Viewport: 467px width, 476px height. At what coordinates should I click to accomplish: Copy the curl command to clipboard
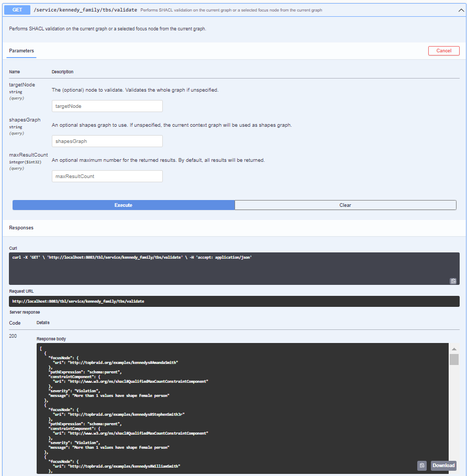453,281
